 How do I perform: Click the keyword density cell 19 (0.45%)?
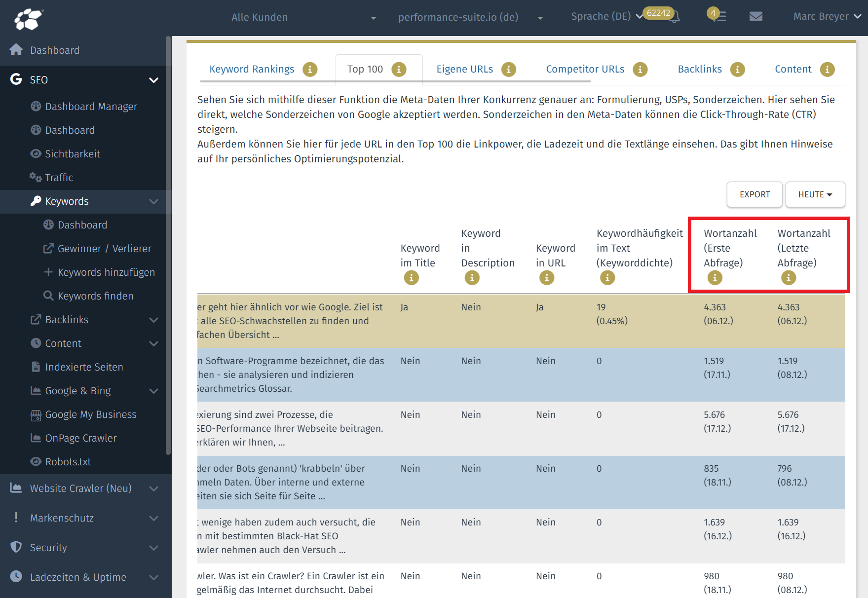pyautogui.click(x=612, y=314)
